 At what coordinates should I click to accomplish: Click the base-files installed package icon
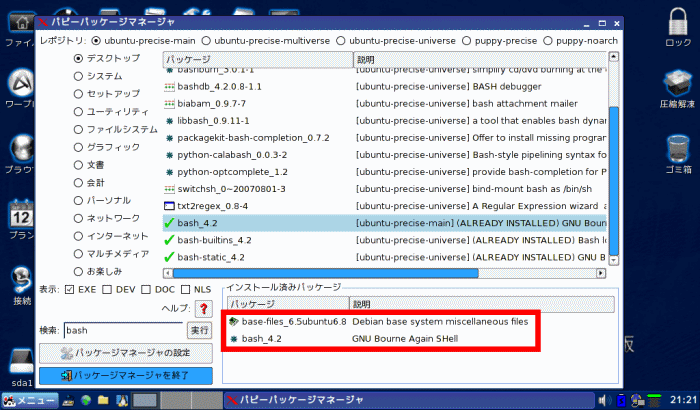point(233,322)
